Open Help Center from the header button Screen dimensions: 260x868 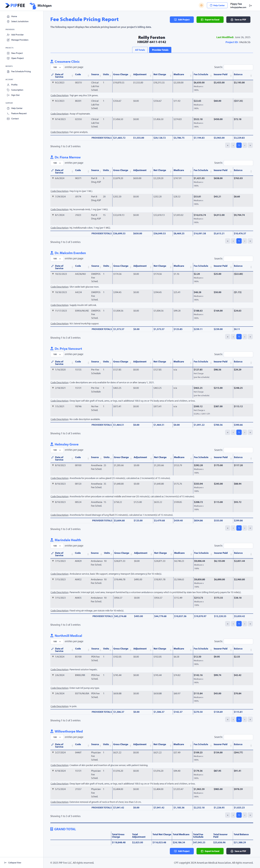(x=217, y=5)
